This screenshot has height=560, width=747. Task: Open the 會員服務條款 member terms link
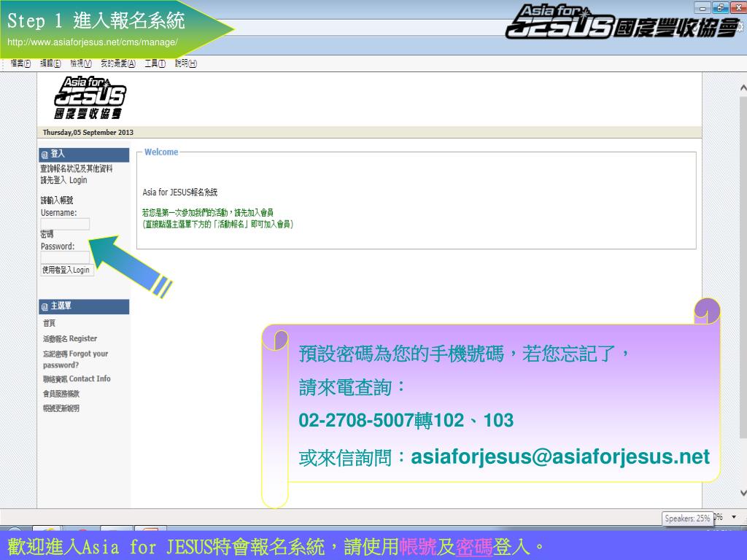point(61,394)
